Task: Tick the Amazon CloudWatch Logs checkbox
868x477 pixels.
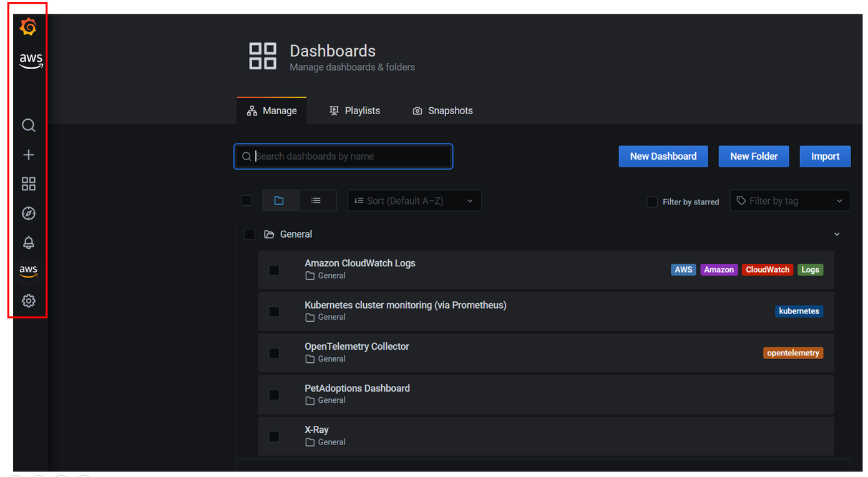Action: click(x=274, y=270)
